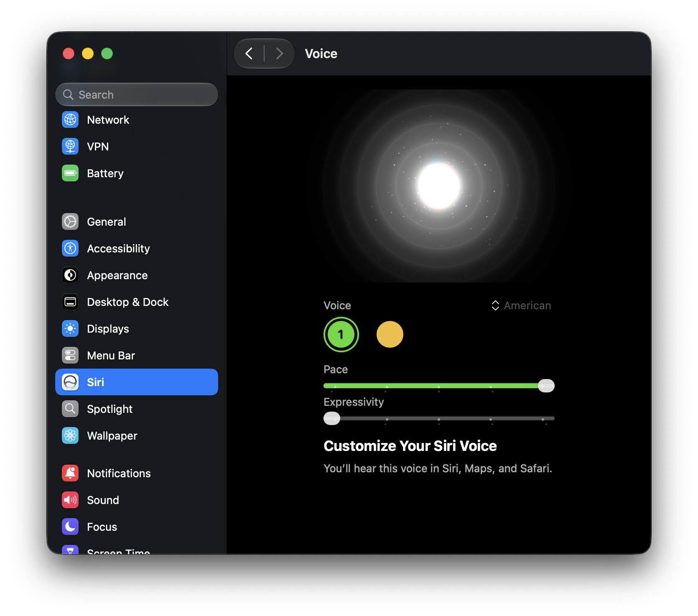Click the middle of the Expressivity track
This screenshot has width=698, height=616.
click(439, 418)
